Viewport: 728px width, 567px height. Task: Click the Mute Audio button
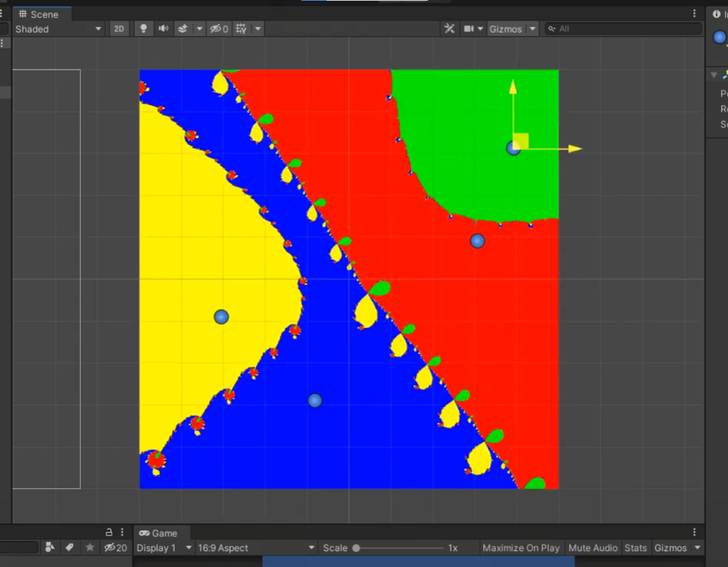tap(593, 548)
